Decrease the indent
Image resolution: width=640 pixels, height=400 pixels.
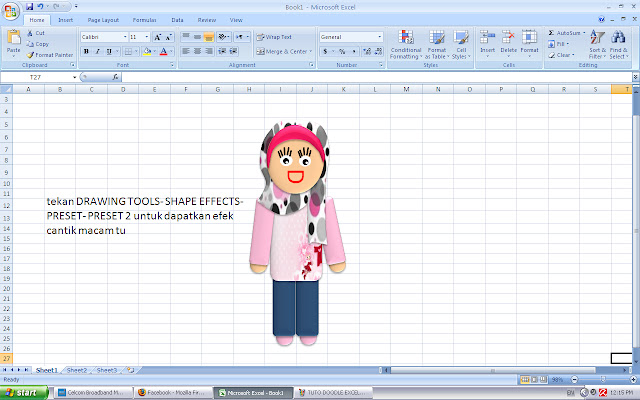(222, 51)
